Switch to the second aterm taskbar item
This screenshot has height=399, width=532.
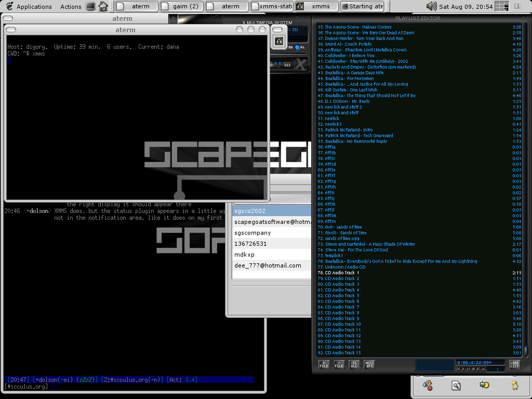tap(227, 6)
